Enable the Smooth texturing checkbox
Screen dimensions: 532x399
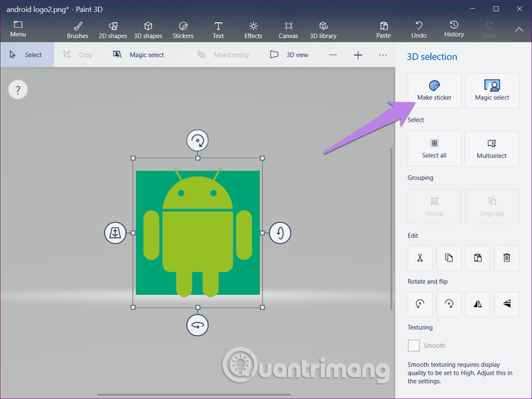413,346
